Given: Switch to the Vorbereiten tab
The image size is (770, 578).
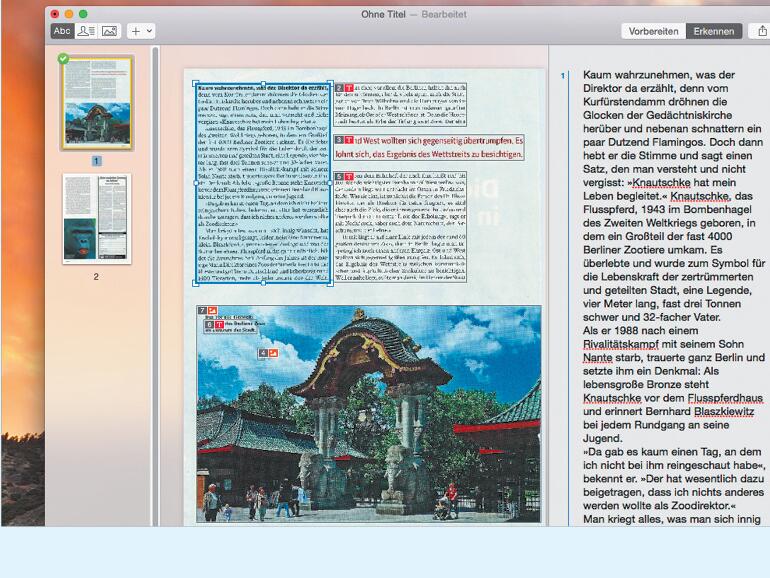Looking at the screenshot, I should coord(653,31).
